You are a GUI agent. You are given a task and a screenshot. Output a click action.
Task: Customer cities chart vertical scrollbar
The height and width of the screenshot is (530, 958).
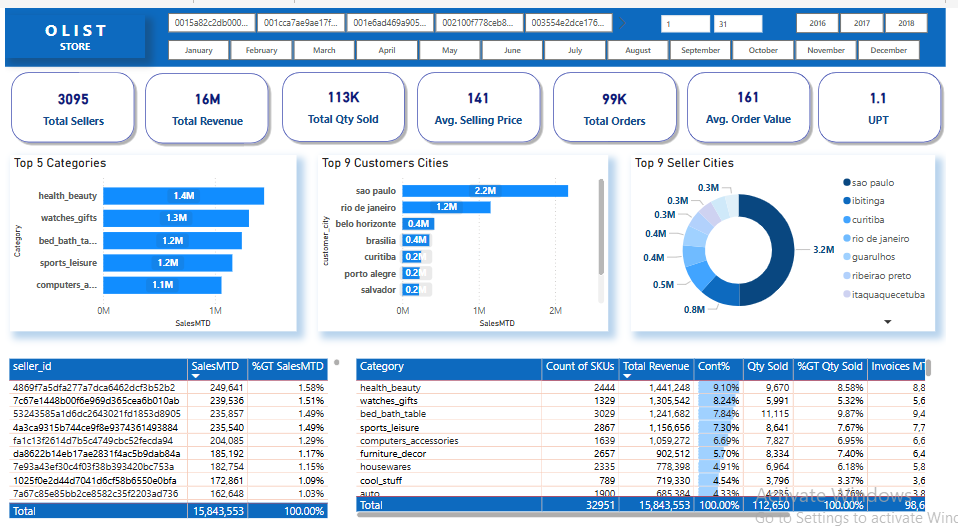(601, 227)
